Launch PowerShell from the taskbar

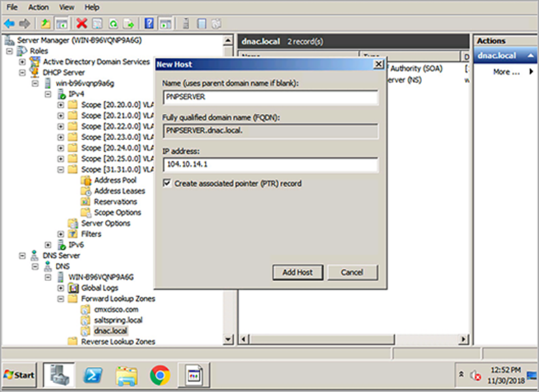(93, 375)
